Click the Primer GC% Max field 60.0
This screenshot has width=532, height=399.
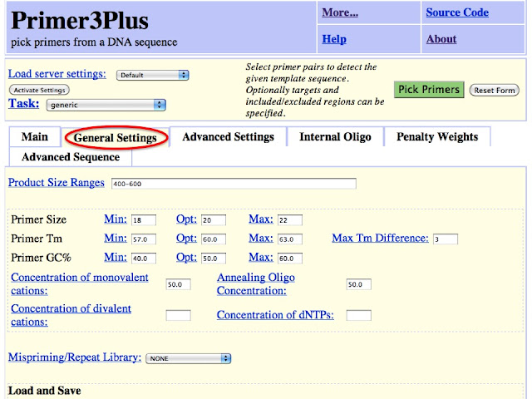[290, 259]
